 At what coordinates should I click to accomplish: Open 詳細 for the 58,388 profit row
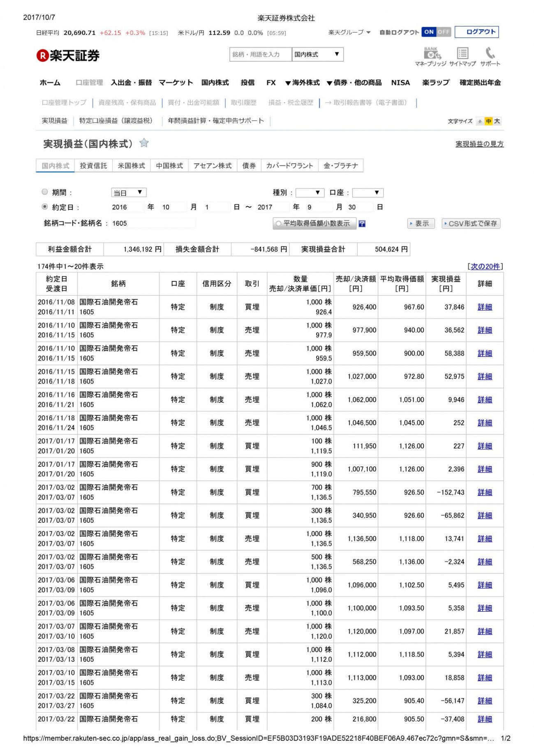click(x=485, y=353)
